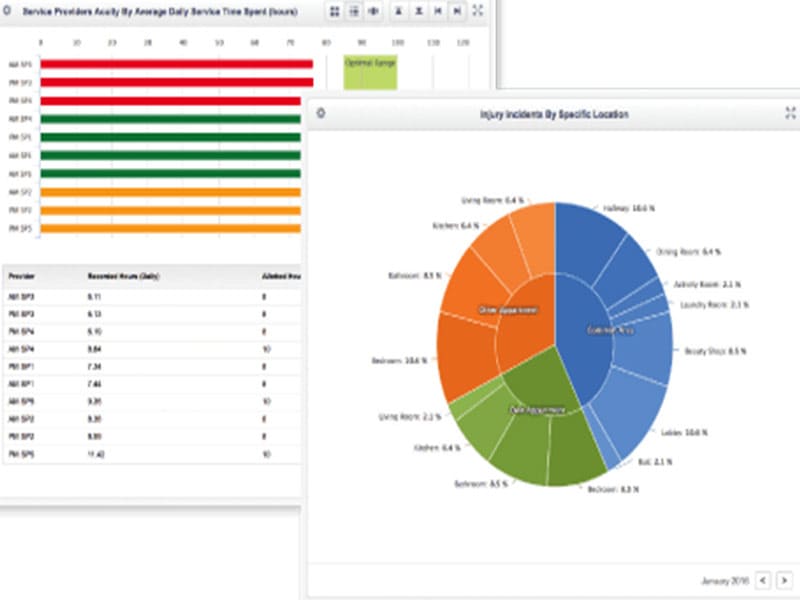Screen dimensions: 800x600
Task: Open settings gear of Service Providers panel
Action: coord(7,10)
